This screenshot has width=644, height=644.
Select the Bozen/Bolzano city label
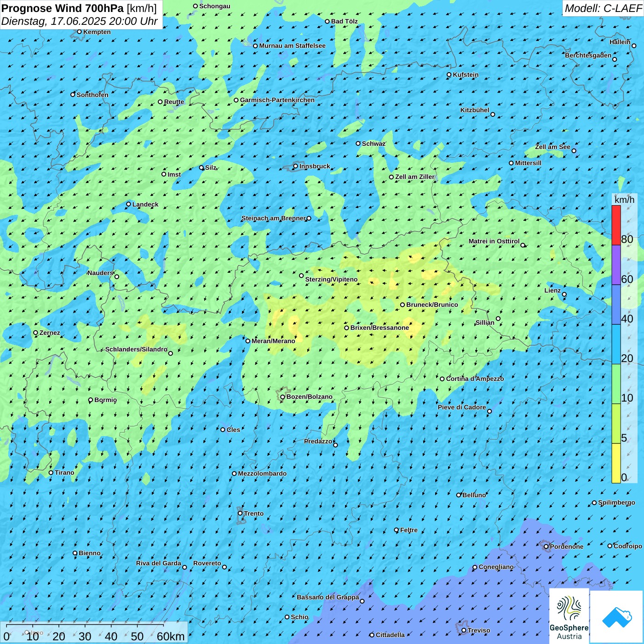point(309,397)
